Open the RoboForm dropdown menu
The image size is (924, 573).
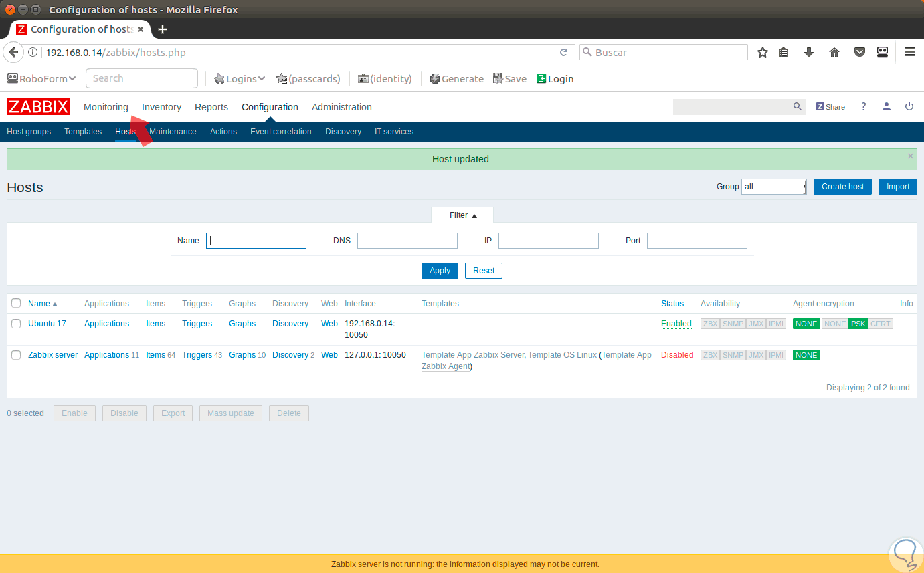tap(41, 79)
